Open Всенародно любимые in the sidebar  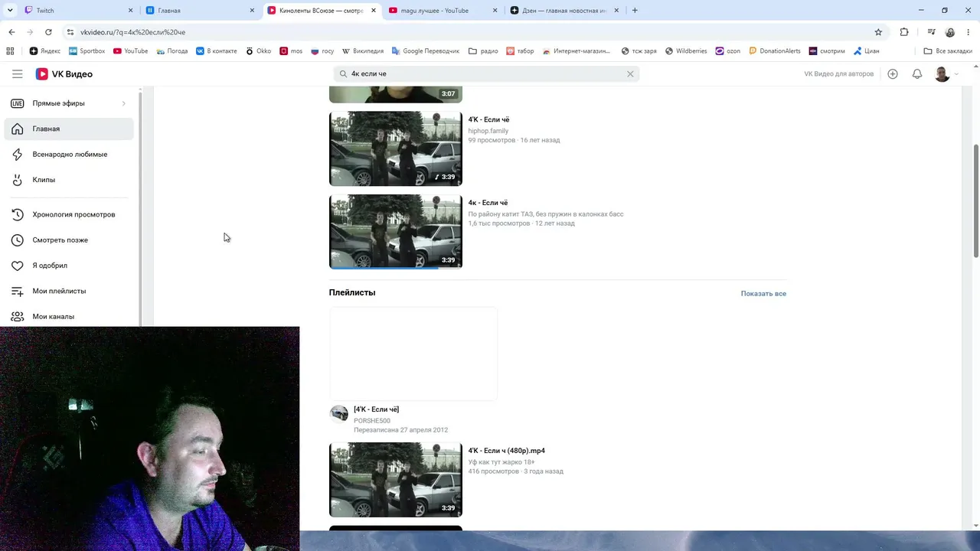(69, 154)
